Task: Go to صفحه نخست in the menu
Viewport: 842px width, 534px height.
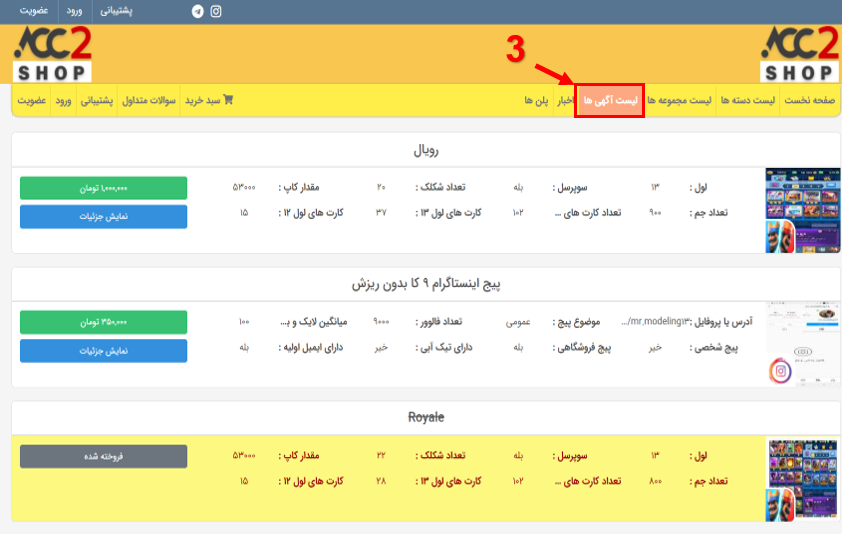Action: (x=809, y=100)
